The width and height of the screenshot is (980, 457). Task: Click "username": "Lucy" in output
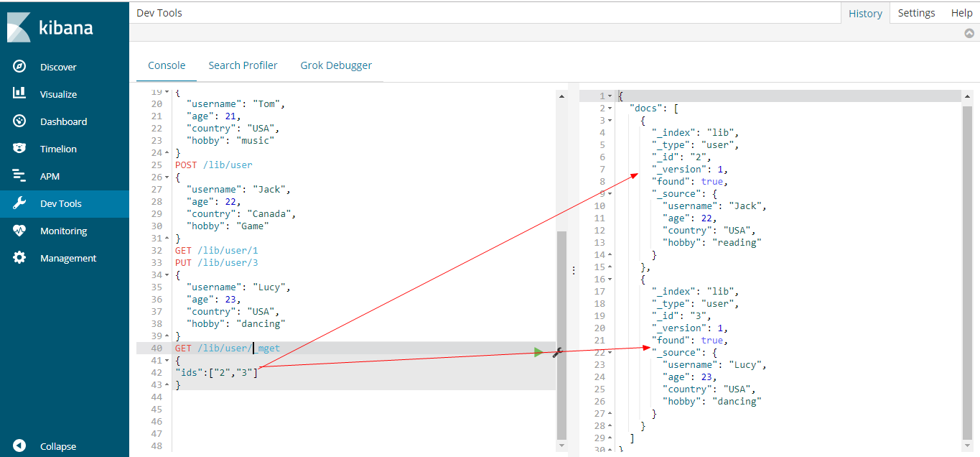[714, 364]
